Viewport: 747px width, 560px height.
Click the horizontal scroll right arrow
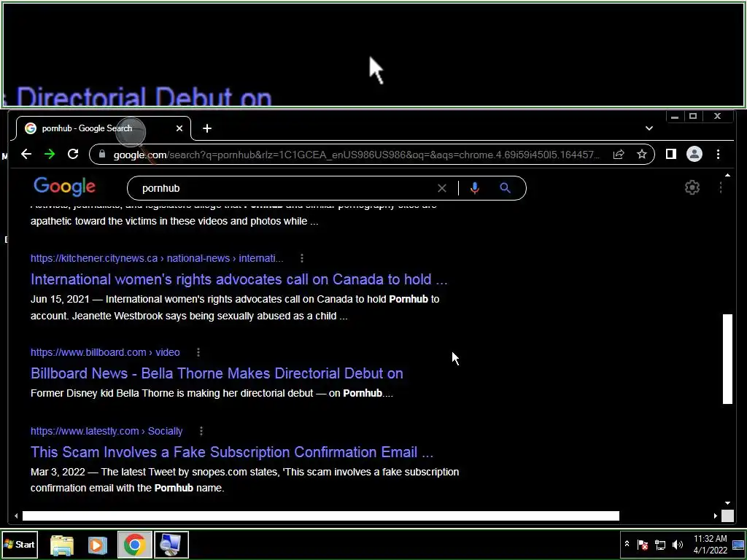(715, 516)
